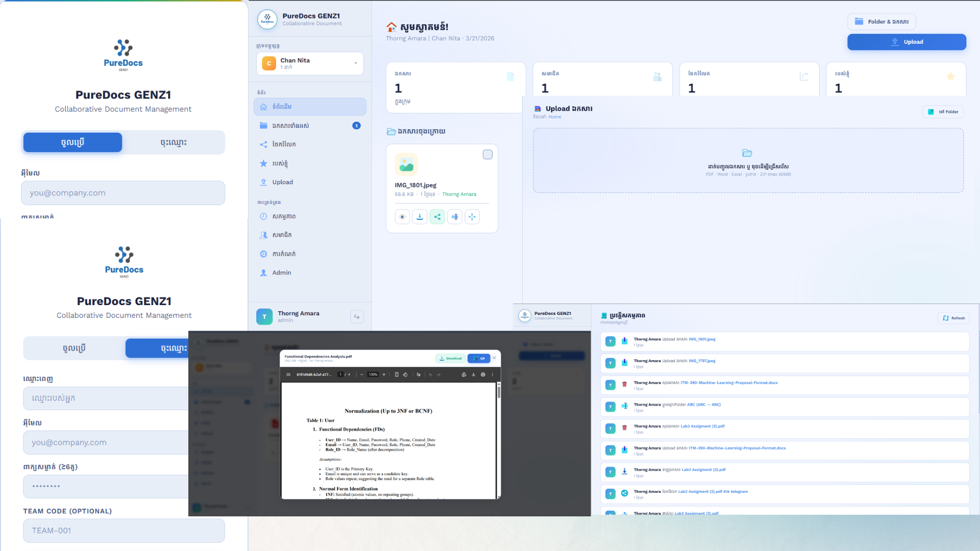Click the green share icon on IMG_1801.jpeg card
The height and width of the screenshot is (551, 980).
click(x=437, y=217)
